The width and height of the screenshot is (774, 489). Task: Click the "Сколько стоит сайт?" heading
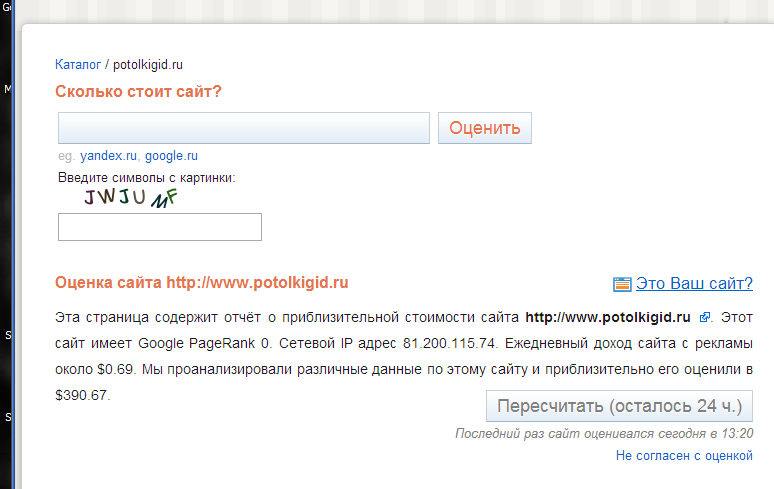138,92
